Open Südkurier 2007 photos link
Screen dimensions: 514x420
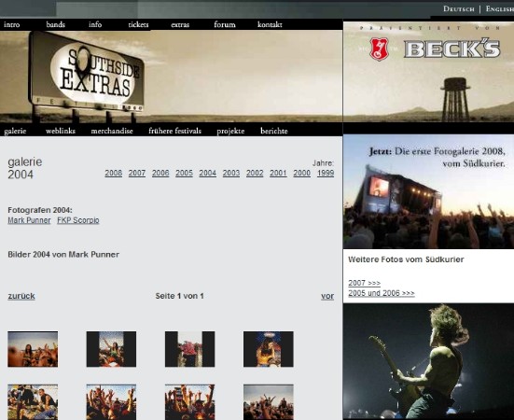364,283
